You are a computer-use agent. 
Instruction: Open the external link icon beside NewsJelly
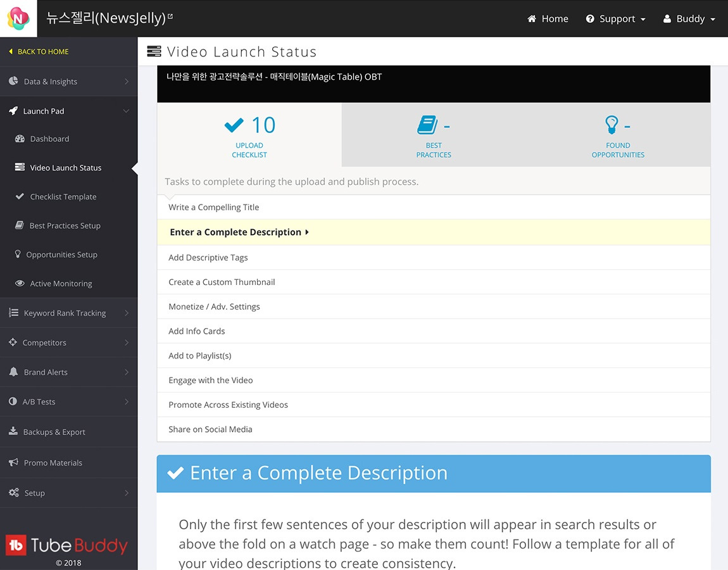(x=170, y=16)
